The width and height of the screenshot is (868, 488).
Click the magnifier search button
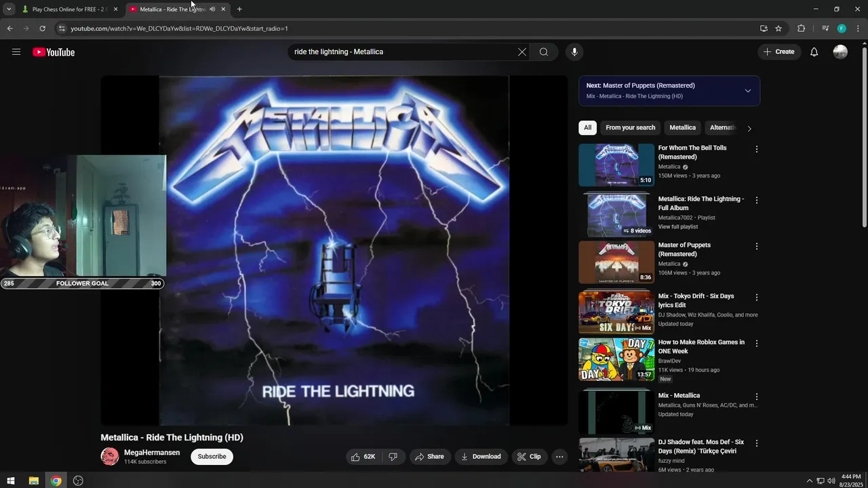pos(544,52)
